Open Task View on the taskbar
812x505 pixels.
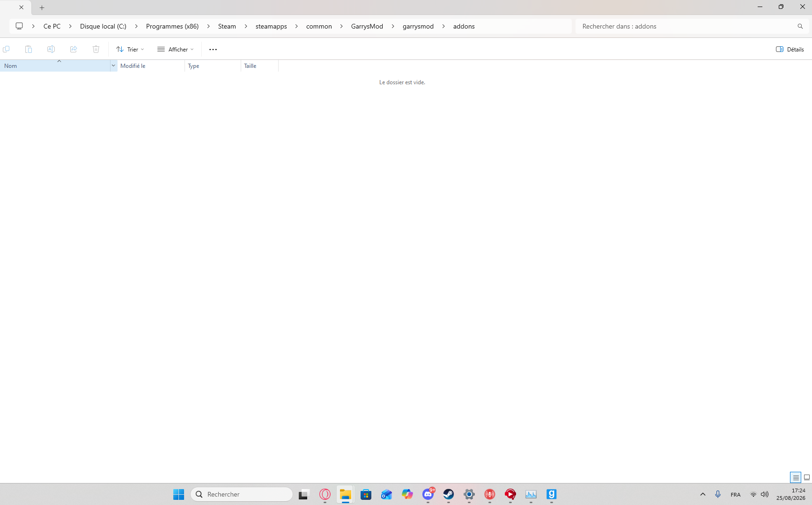pos(304,494)
